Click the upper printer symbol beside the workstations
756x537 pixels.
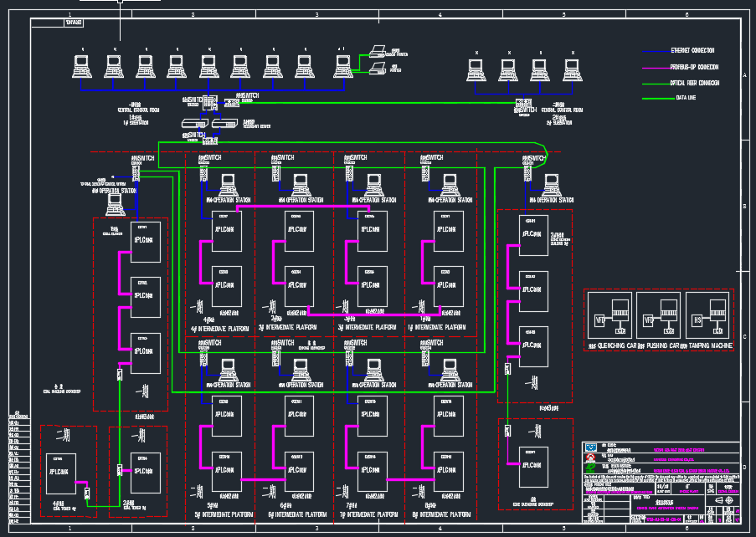[377, 51]
